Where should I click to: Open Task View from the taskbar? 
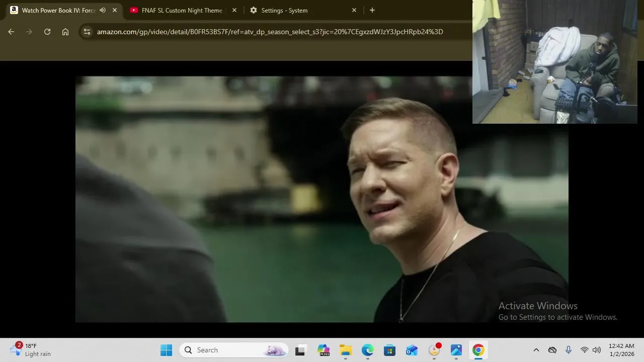[x=300, y=350]
